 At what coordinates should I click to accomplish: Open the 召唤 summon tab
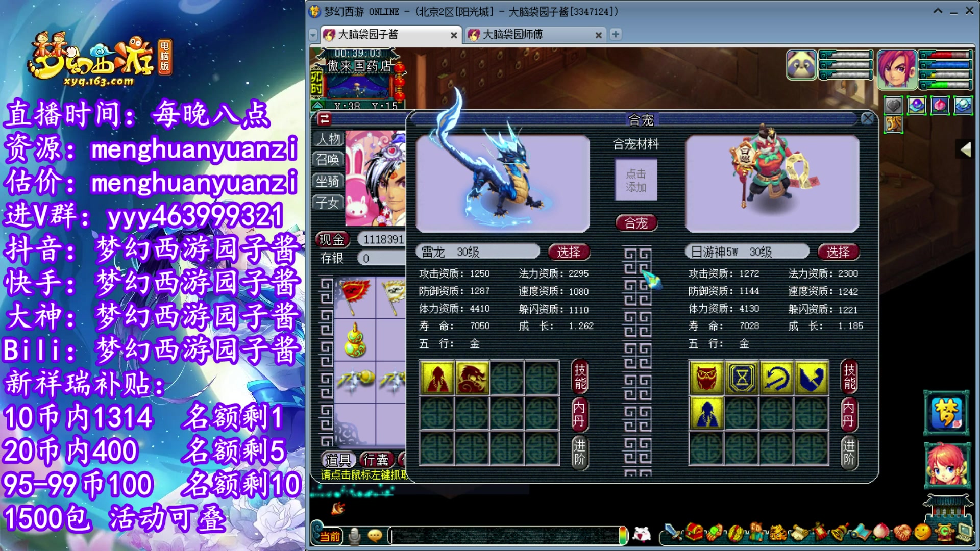(x=328, y=160)
